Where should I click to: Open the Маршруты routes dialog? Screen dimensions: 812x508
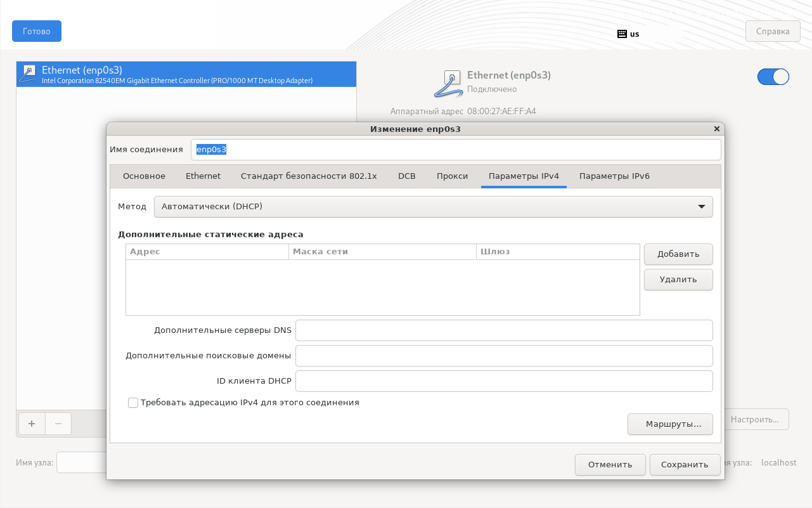tap(670, 424)
